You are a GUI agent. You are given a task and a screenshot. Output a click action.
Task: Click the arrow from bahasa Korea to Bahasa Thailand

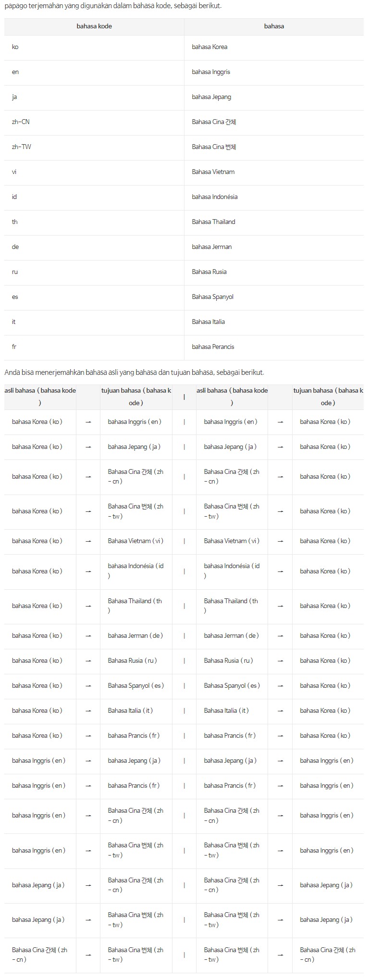(88, 606)
